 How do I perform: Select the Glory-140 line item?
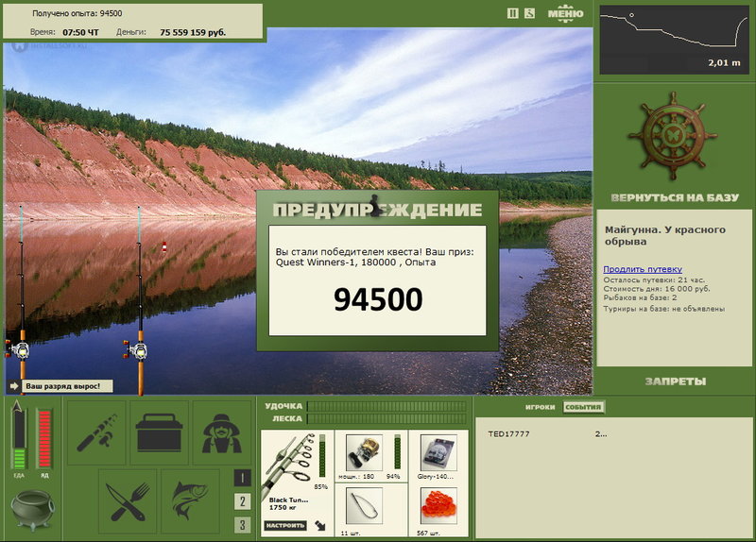[x=438, y=453]
